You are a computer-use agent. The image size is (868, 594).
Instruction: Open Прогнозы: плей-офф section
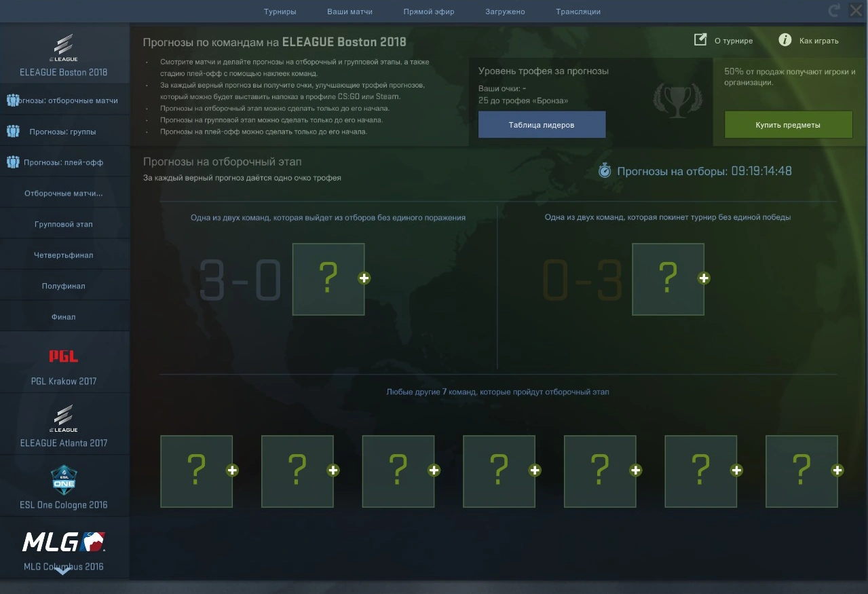pos(64,162)
